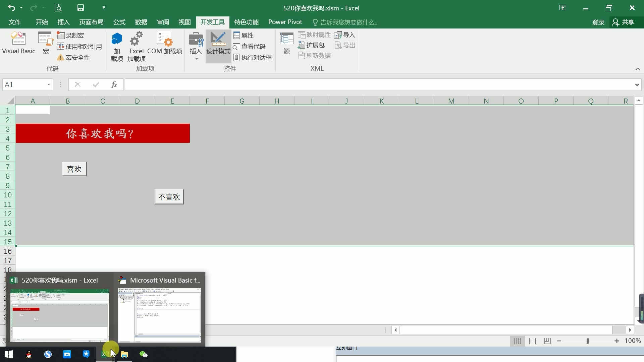Click the zoom slider handle

[587, 341]
